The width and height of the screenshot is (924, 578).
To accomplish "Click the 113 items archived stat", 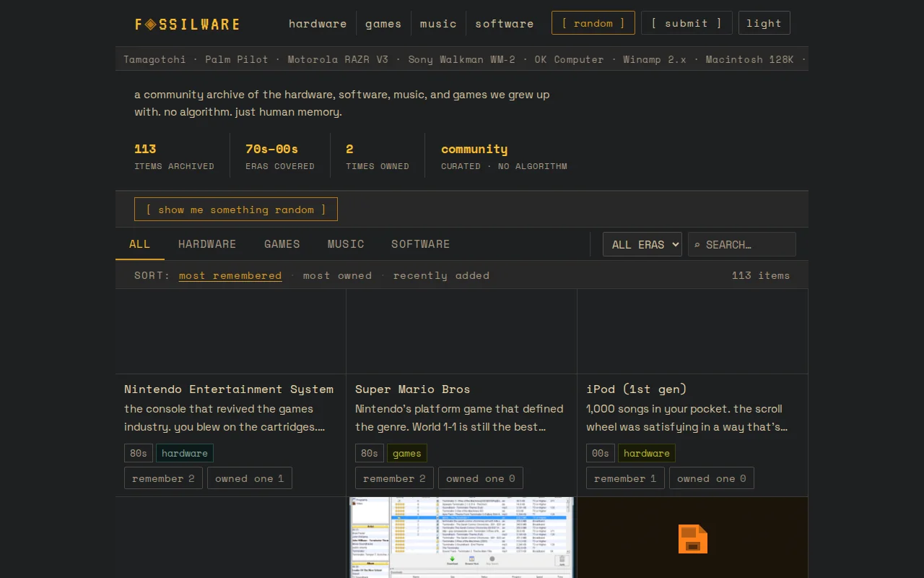I will [x=174, y=156].
